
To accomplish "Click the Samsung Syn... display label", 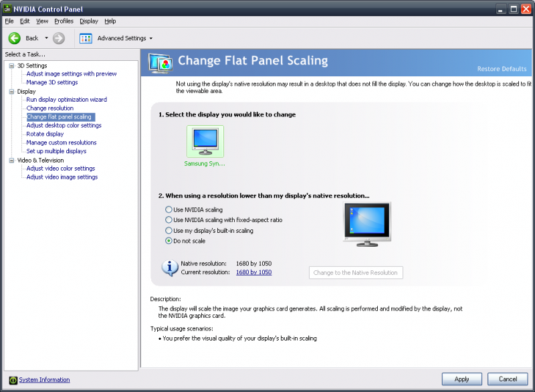I will (205, 164).
